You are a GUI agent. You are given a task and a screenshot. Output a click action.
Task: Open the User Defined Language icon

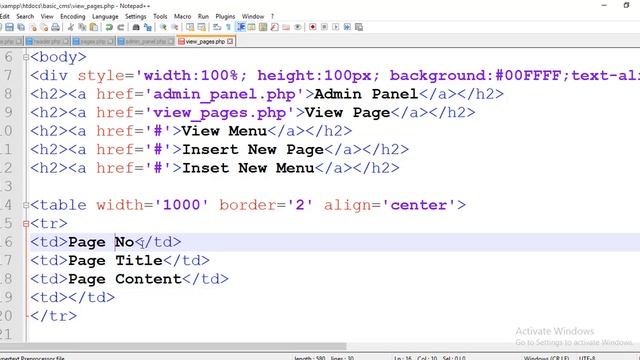pyautogui.click(x=251, y=27)
